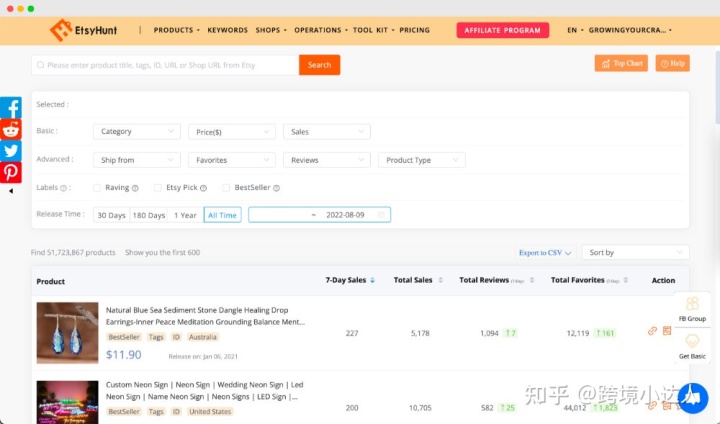Viewport: 720px width, 424px height.
Task: Open link icon for Blue Sea earrings
Action: point(652,331)
